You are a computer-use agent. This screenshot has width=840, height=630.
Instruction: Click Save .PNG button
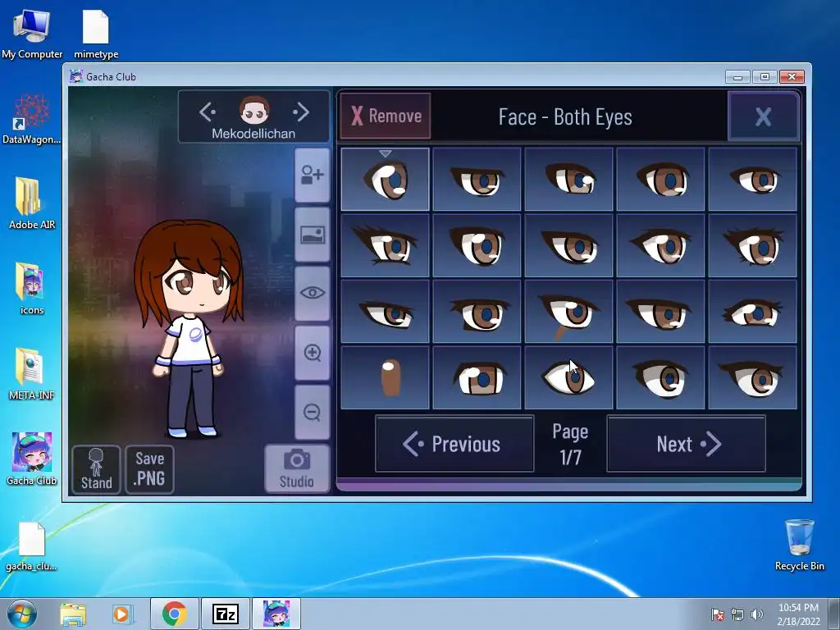coord(150,469)
